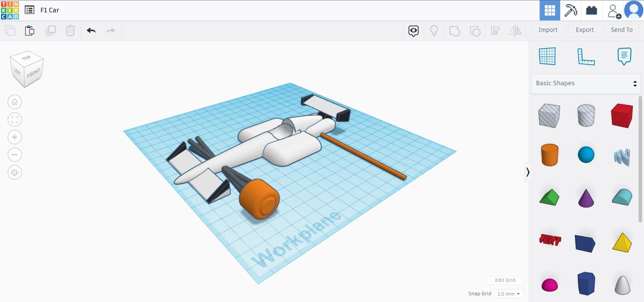644x302 pixels.
Task: Open the Basic Shapes dropdown
Action: pyautogui.click(x=586, y=84)
